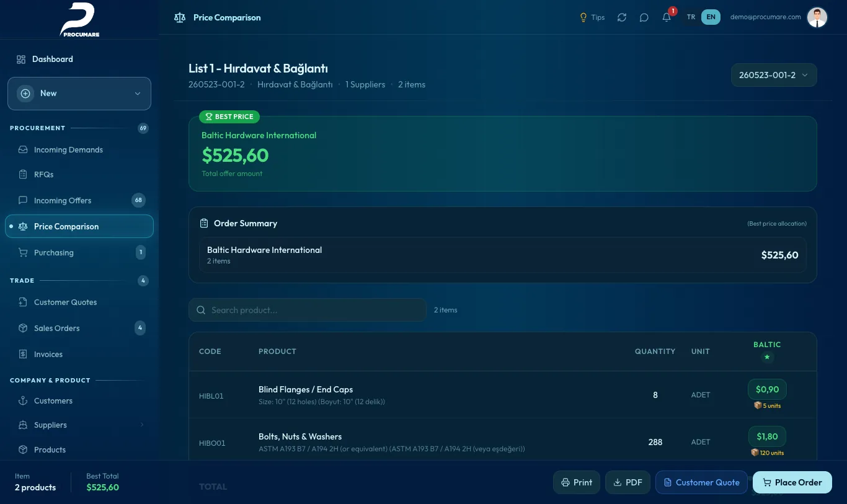Click the Dashboard grid icon

pyautogui.click(x=21, y=60)
